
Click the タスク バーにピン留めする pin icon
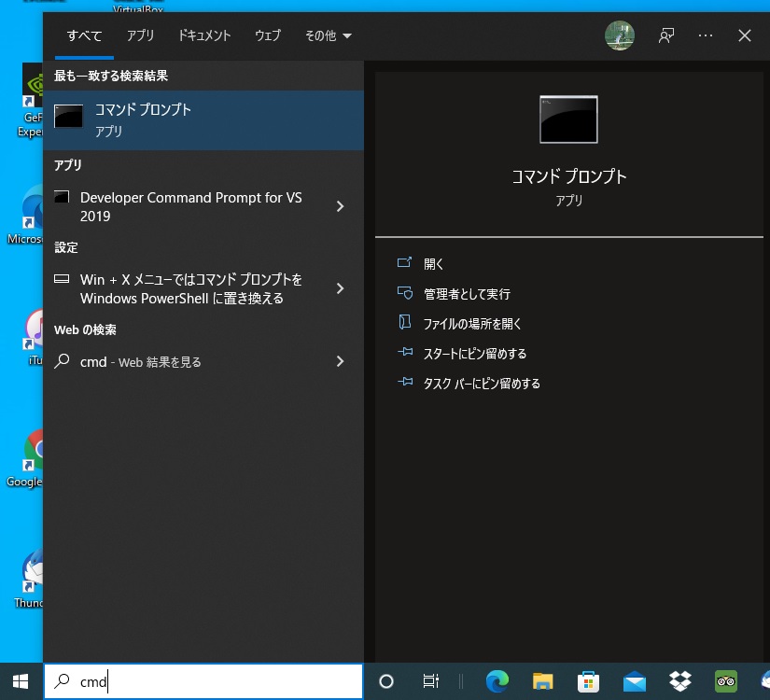click(405, 382)
